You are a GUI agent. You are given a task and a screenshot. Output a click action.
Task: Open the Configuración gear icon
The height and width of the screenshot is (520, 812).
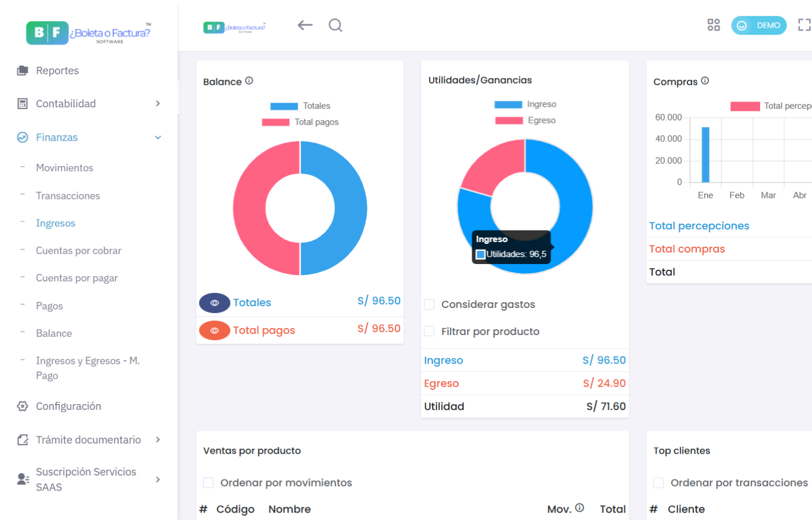pos(21,406)
